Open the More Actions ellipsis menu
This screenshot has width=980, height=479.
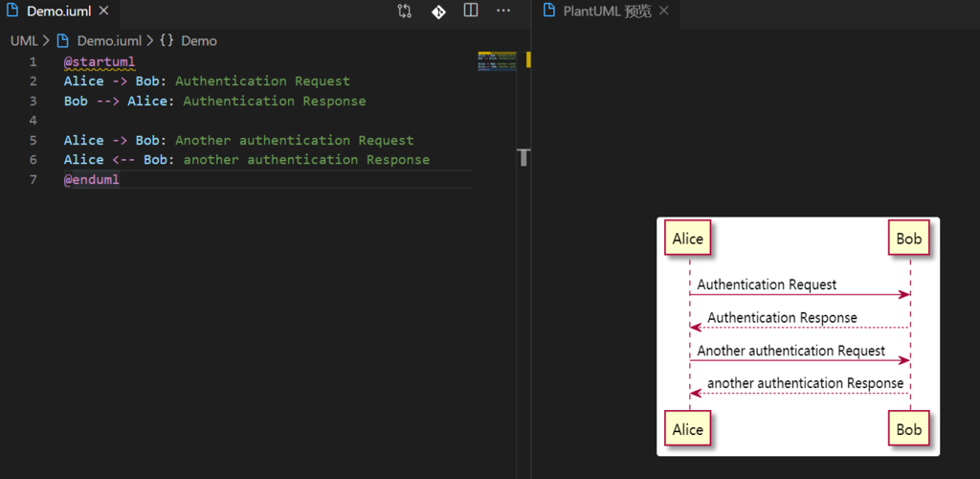(503, 11)
